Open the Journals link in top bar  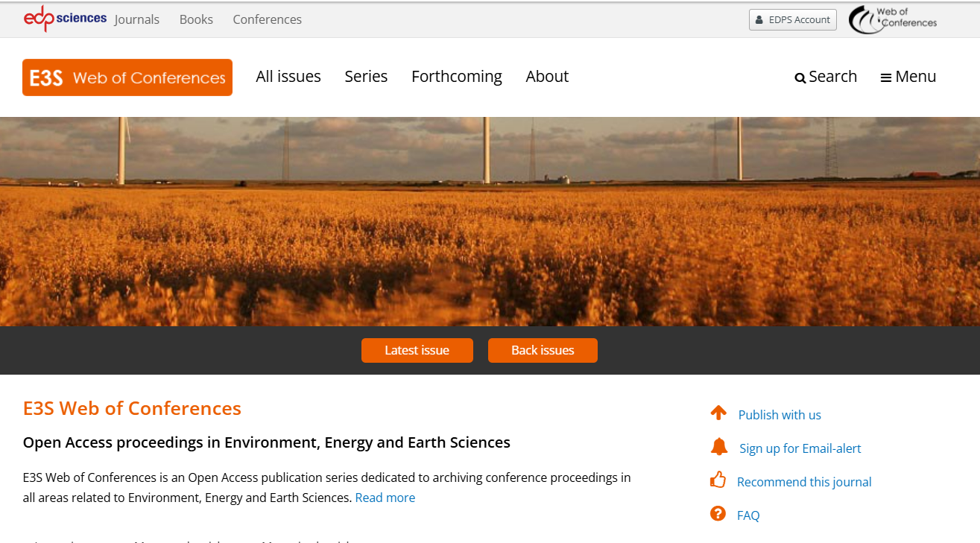(137, 19)
